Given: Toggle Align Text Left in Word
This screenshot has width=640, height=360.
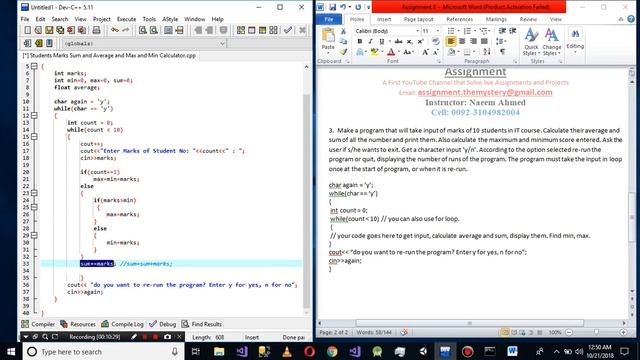Looking at the screenshot, I should pos(451,41).
